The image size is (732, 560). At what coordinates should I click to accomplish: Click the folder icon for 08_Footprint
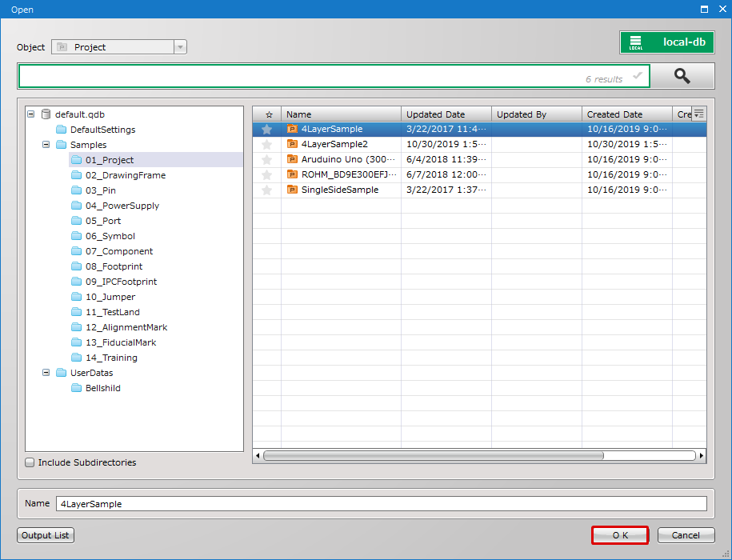pos(78,266)
